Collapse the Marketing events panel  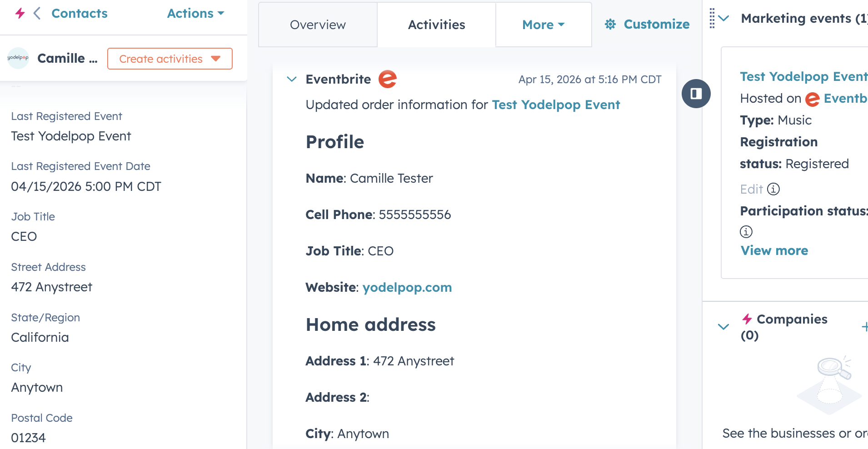(x=723, y=19)
